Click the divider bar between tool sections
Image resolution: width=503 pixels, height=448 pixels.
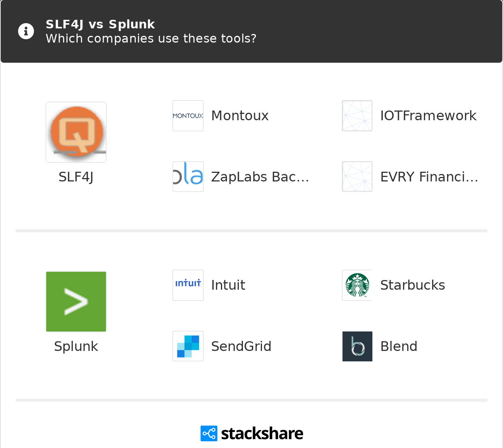point(251,230)
